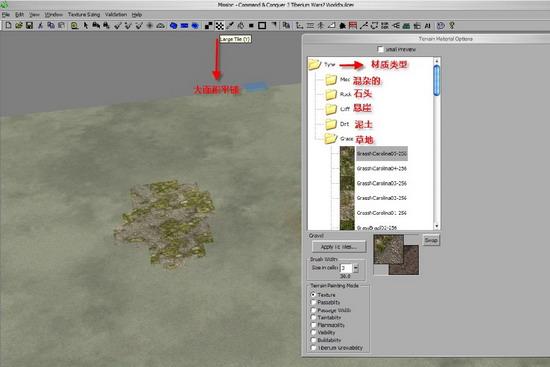Click the green building toolbar icon
The width and height of the screenshot is (550, 367).
coord(406,25)
